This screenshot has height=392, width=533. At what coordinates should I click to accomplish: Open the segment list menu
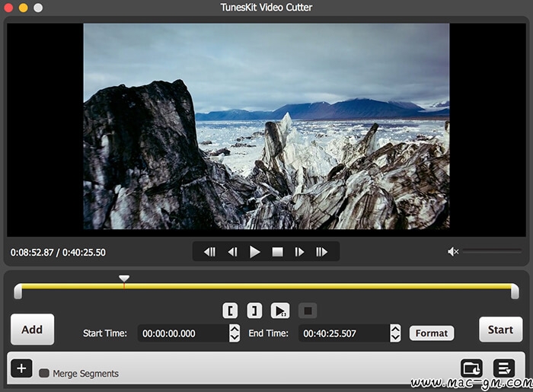click(x=503, y=369)
